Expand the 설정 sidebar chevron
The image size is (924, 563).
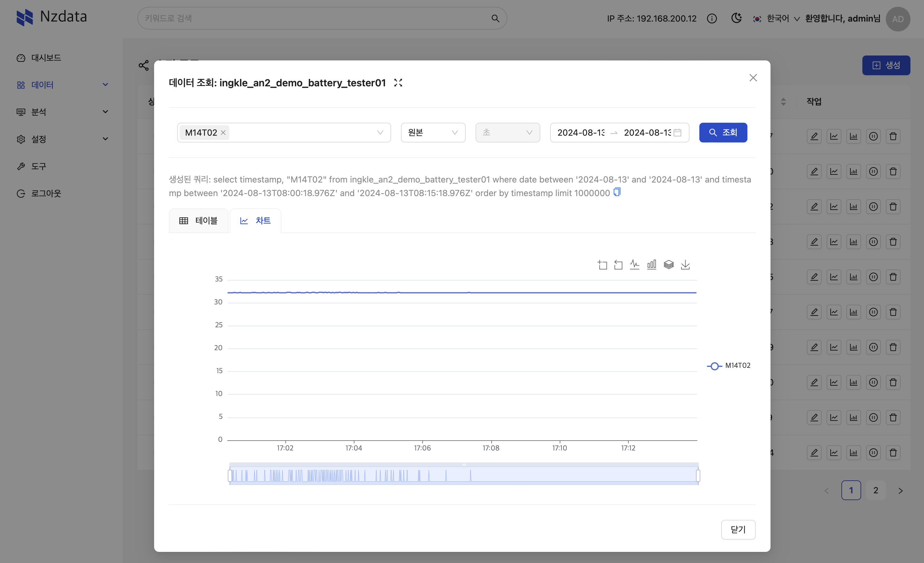(x=105, y=139)
